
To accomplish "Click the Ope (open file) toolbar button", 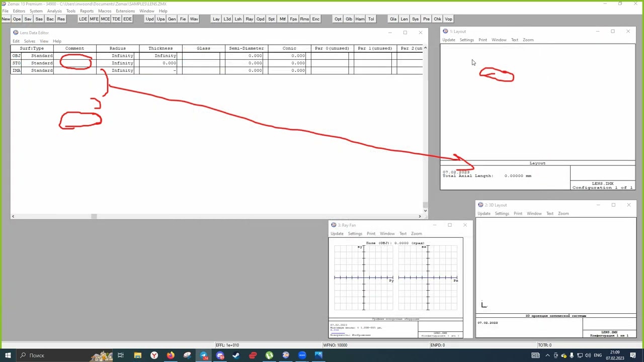I will coord(17,19).
